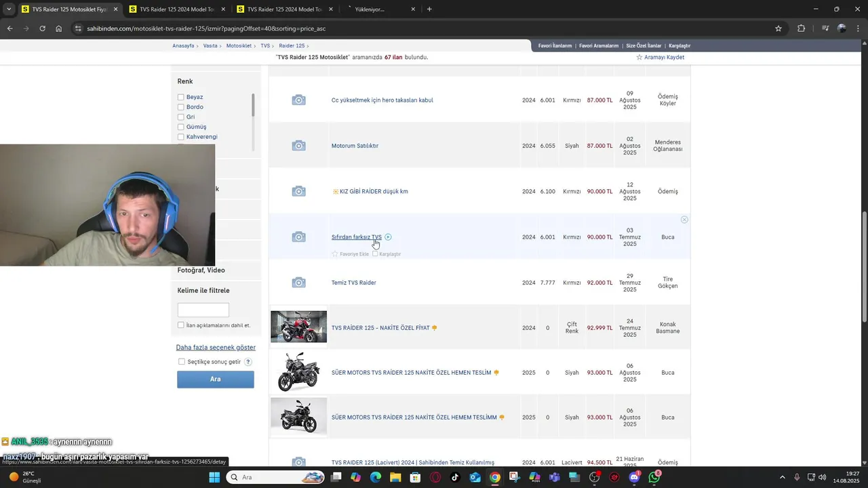
Task: Open Chrome extensions puzzle icon
Action: pyautogui.click(x=802, y=28)
